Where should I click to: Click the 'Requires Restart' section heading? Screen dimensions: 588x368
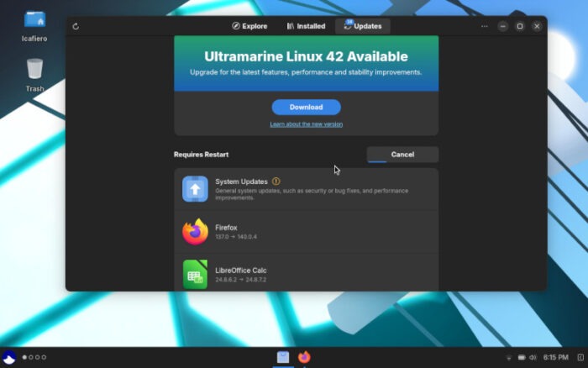point(201,155)
